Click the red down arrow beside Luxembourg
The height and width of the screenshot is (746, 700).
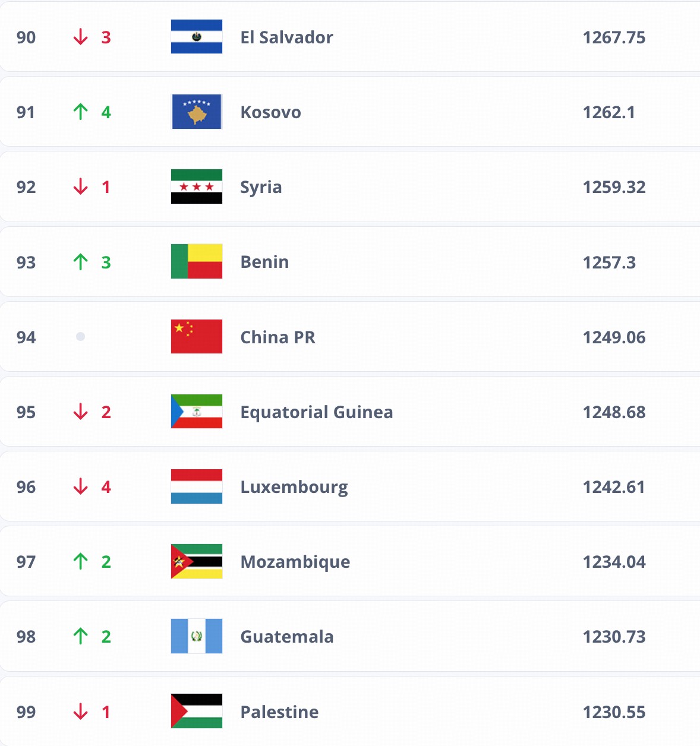(81, 486)
